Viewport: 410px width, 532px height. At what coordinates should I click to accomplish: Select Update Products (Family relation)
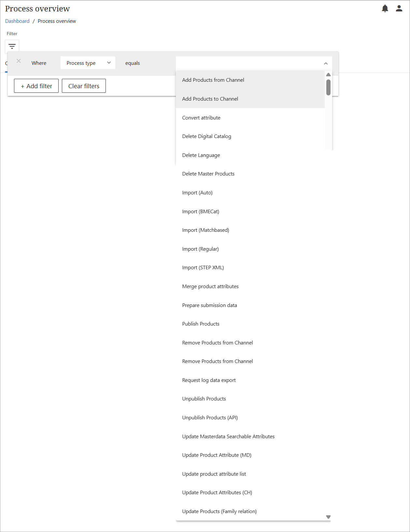point(219,511)
